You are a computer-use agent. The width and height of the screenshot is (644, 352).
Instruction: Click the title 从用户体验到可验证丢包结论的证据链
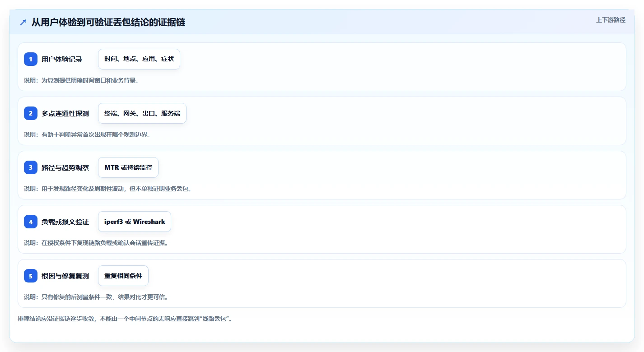[108, 23]
